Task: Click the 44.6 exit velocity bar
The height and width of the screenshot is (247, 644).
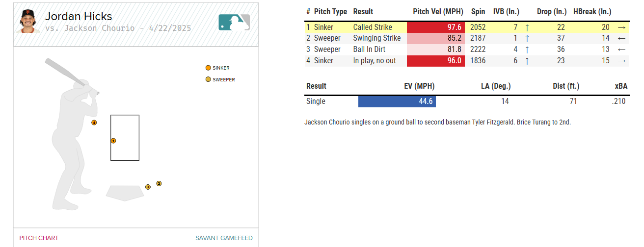Action: 397,101
